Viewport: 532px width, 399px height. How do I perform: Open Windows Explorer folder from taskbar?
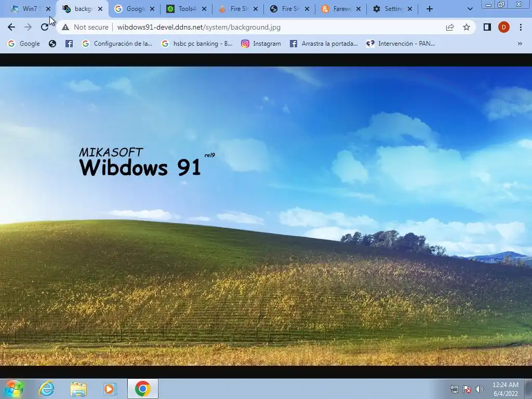coord(78,389)
